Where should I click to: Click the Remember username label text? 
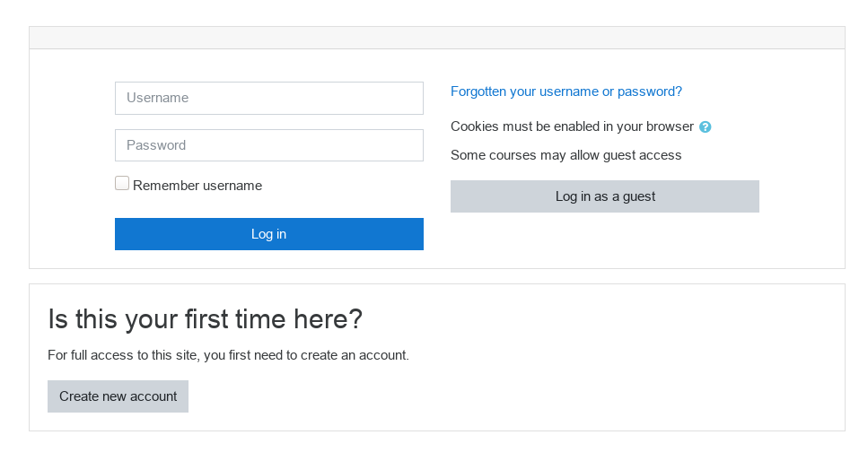(x=197, y=186)
